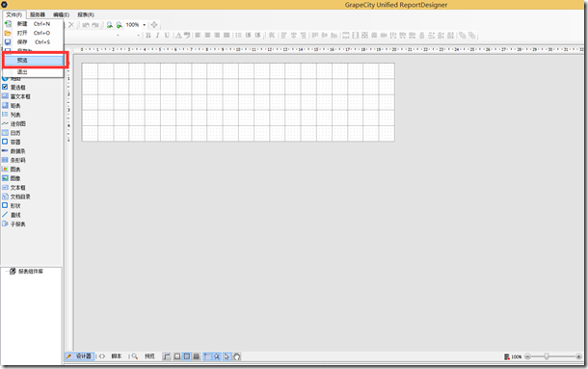Click the snap-to-grid icon in bottom bar
This screenshot has width=588, height=369.
pos(217,356)
